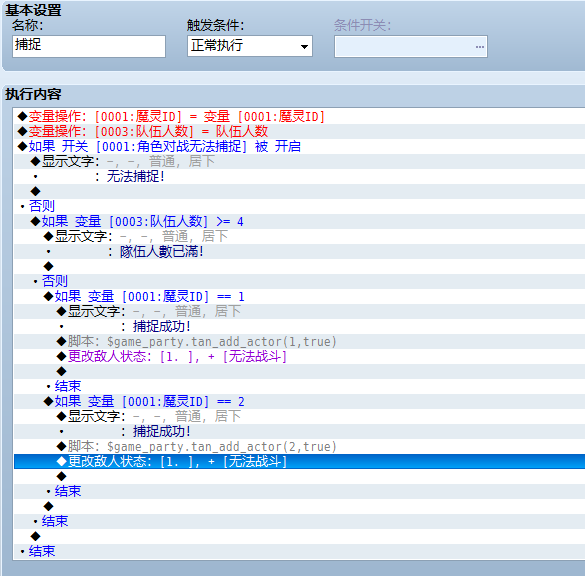Select the empty diamond line below 隊伍人數已滿!
The width and height of the screenshot is (585, 576).
[299, 266]
